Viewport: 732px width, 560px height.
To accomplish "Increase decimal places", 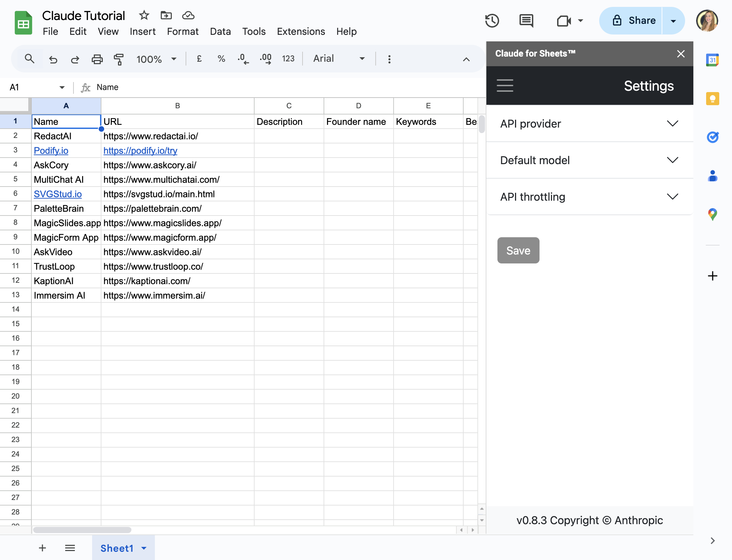I will coord(266,59).
